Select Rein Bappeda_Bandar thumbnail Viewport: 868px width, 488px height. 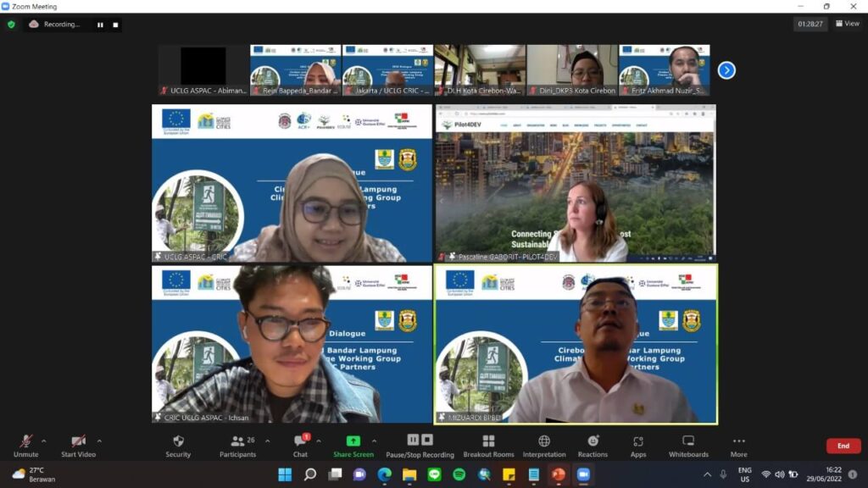click(x=296, y=70)
